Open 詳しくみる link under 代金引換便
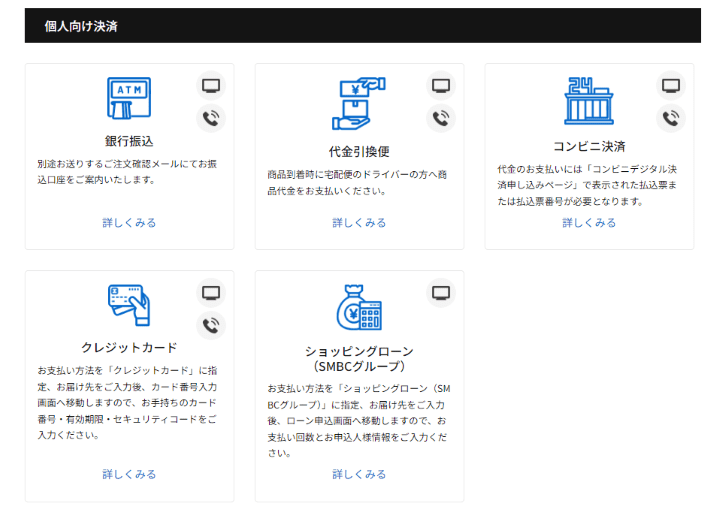720x525 pixels. 359,223
